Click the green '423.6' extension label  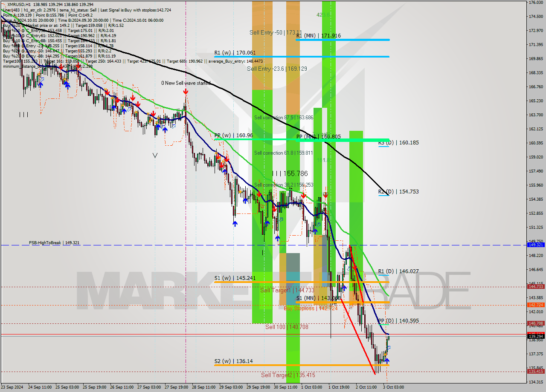coord(323,15)
